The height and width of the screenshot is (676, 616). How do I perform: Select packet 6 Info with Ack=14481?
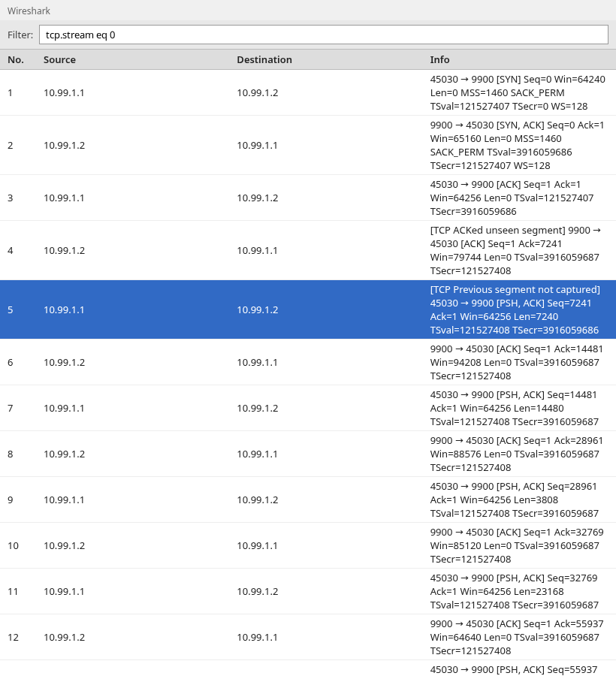click(516, 362)
